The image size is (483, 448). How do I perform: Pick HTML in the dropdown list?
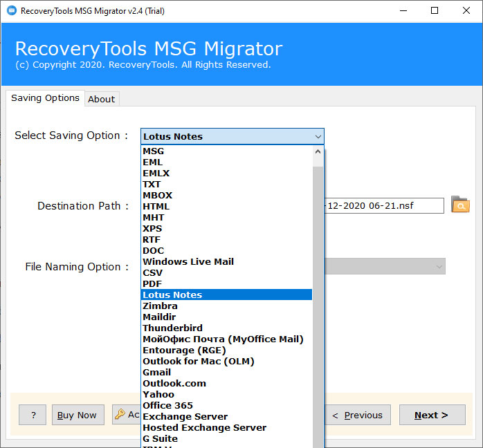(x=226, y=207)
